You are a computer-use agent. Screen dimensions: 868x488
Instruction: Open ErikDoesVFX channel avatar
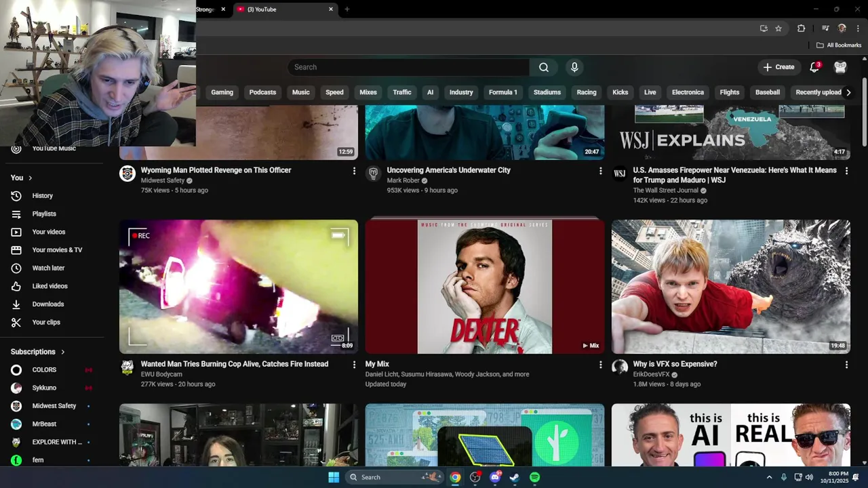[x=620, y=367]
